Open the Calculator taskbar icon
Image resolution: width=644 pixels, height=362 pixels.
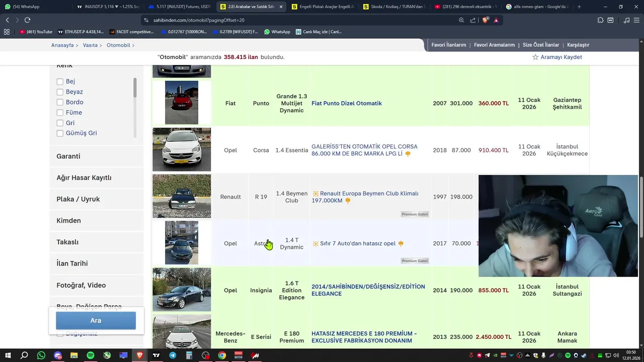pos(189,355)
